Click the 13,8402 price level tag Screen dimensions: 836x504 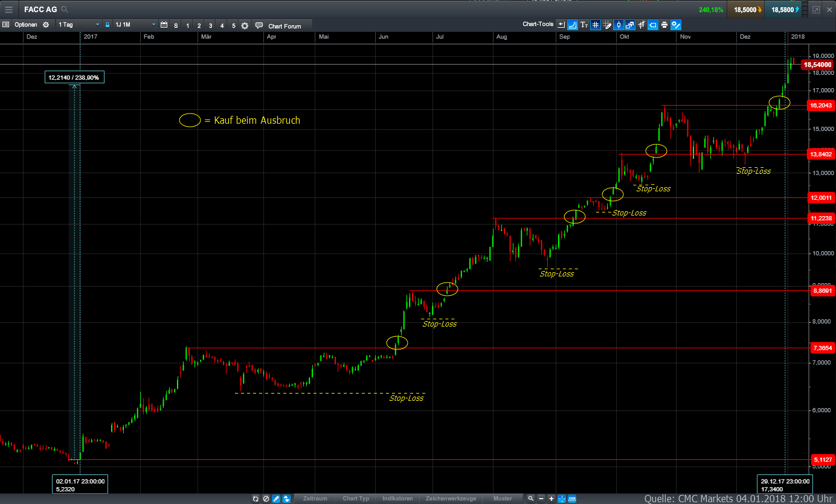[821, 154]
